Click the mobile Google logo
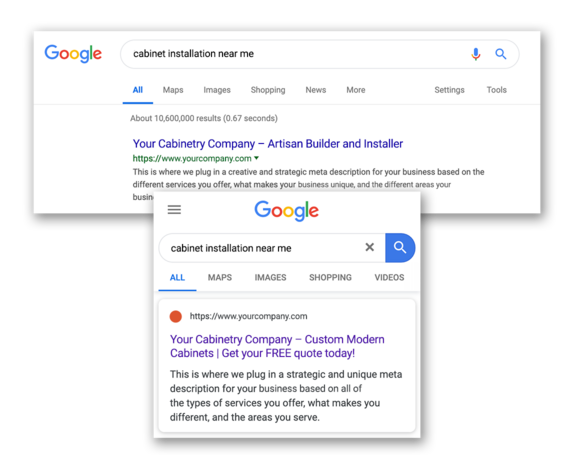The width and height of the screenshot is (574, 455). [x=287, y=210]
